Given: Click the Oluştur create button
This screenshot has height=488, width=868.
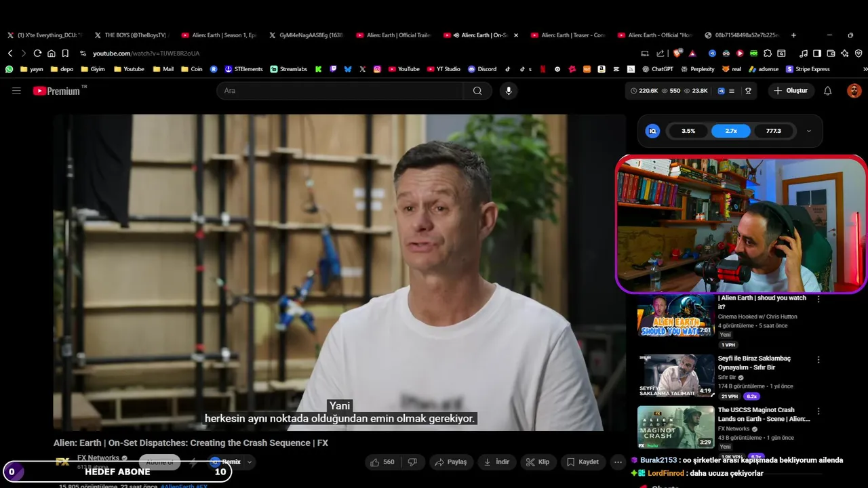Looking at the screenshot, I should (x=791, y=91).
